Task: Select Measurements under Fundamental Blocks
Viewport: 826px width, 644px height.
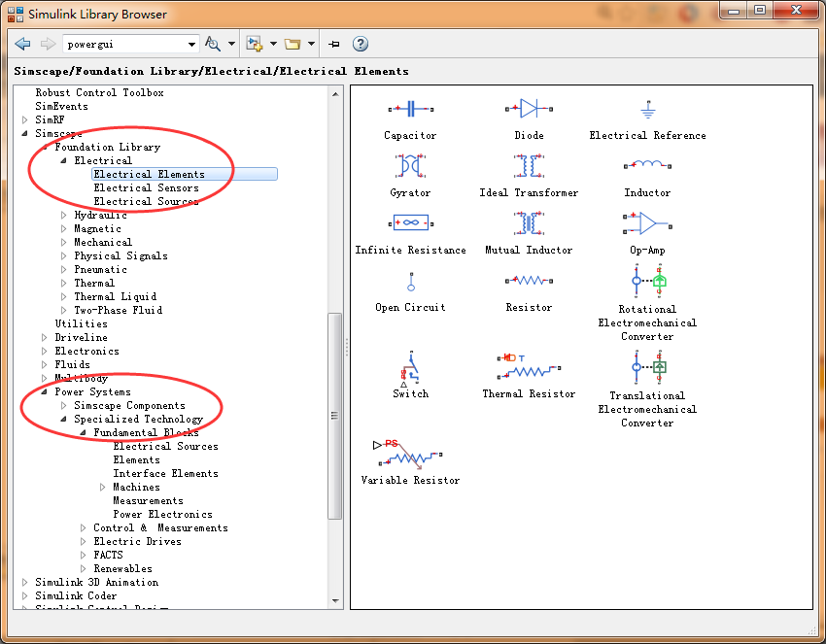Action: tap(148, 501)
